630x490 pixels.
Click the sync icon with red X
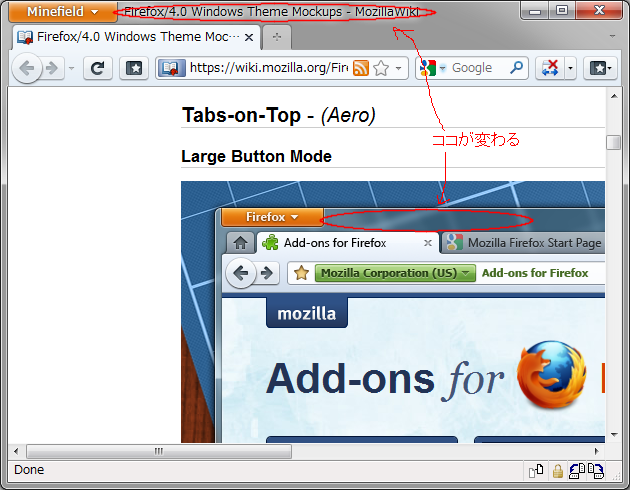pyautogui.click(x=550, y=68)
